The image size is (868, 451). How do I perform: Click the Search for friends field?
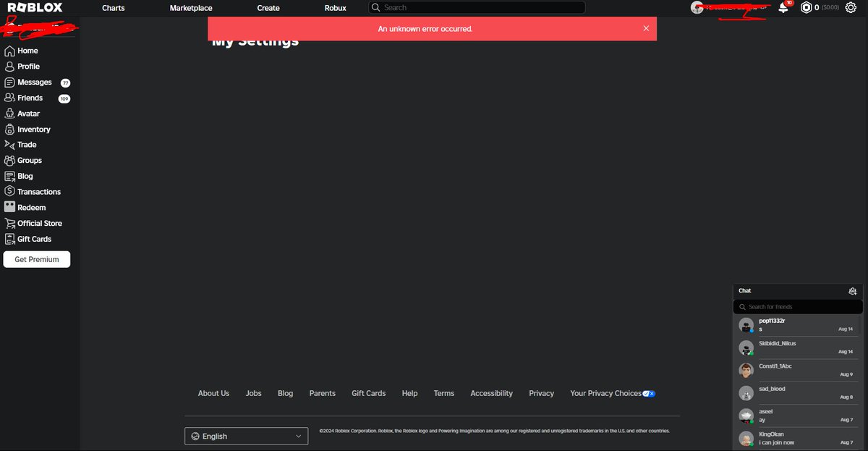[x=798, y=307]
